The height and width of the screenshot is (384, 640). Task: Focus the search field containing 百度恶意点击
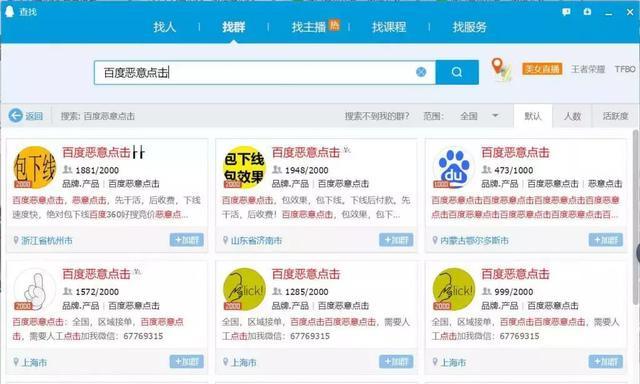pos(265,73)
